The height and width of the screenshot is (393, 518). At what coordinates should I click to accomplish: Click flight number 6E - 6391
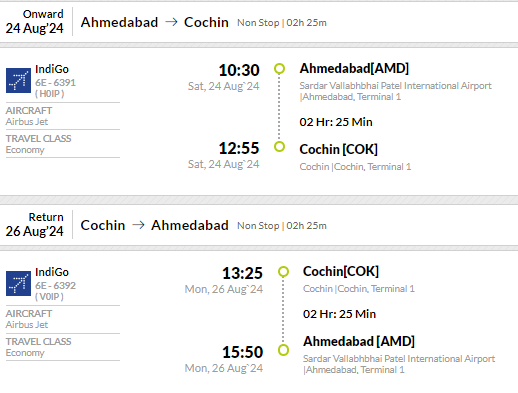pyautogui.click(x=55, y=82)
